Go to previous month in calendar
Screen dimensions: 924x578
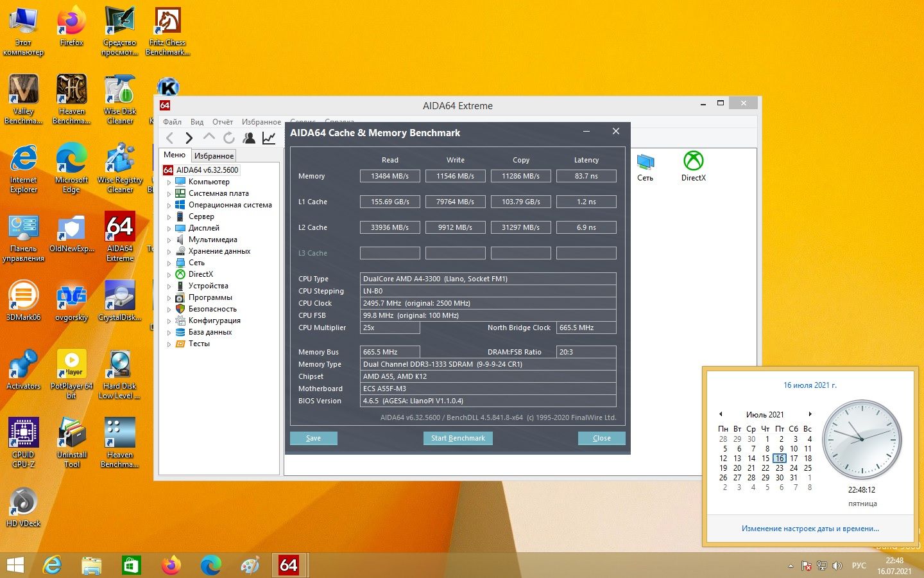coord(721,414)
